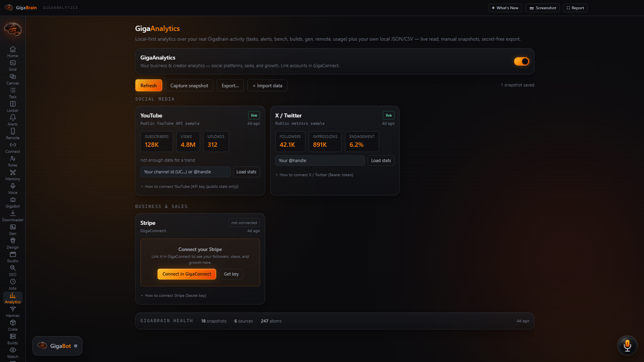
Task: Open the Export... menu
Action: pos(230,86)
